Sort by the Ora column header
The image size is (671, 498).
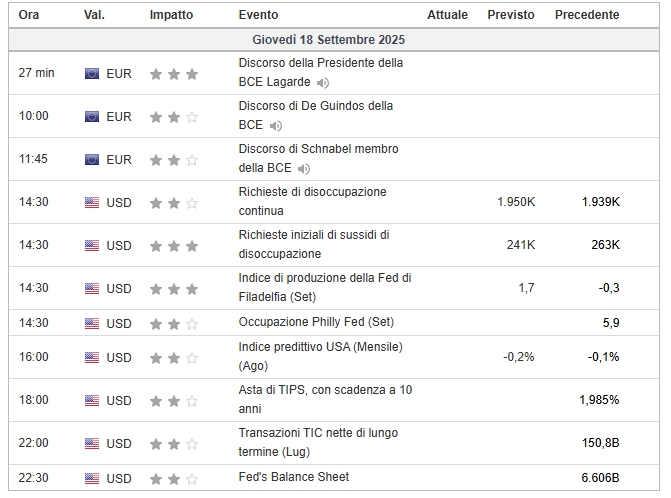click(x=29, y=15)
